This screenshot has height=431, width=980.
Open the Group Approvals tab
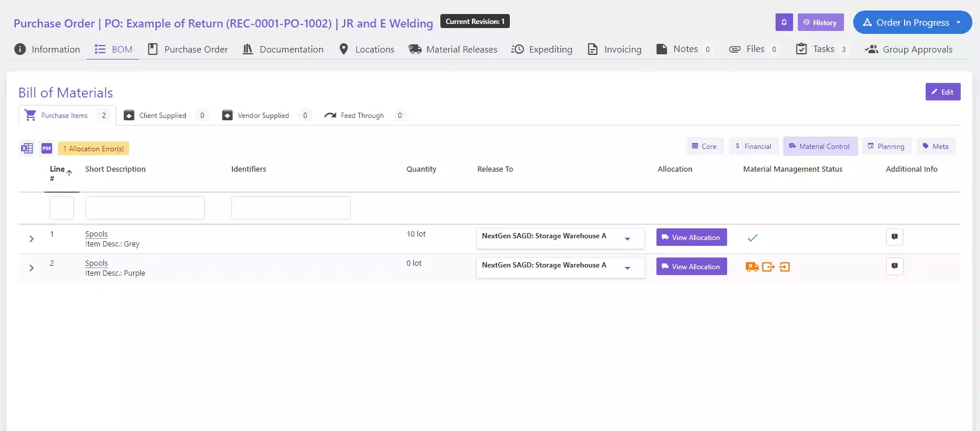coord(909,49)
